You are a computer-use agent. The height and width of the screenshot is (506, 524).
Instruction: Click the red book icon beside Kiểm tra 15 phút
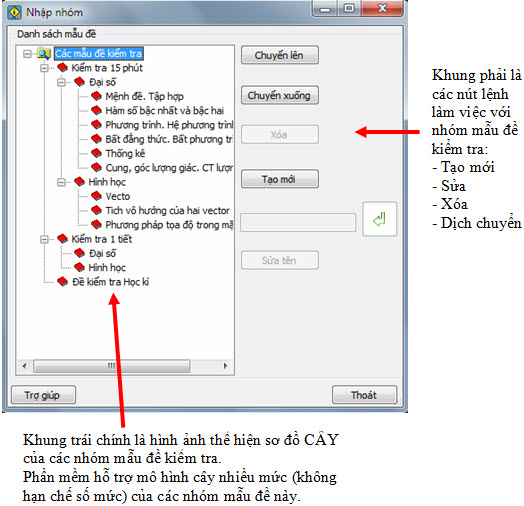(62, 68)
